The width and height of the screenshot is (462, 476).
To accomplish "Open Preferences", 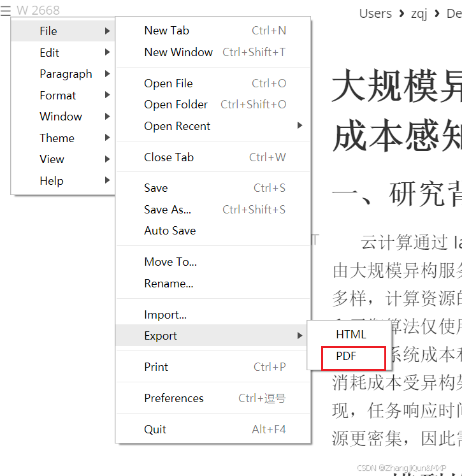I will 213,398.
